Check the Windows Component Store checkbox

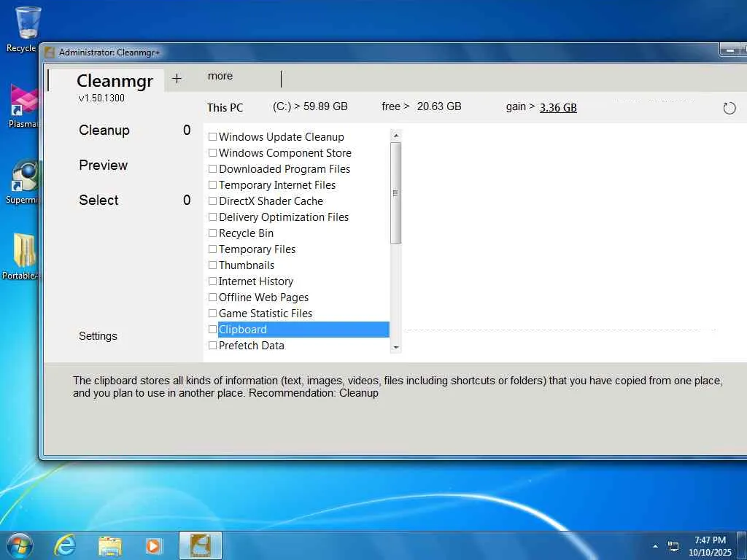212,153
